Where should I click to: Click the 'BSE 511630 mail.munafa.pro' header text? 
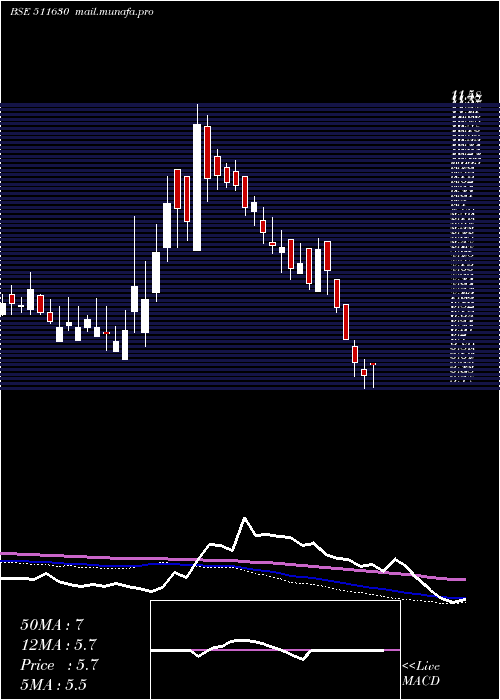pyautogui.click(x=82, y=12)
